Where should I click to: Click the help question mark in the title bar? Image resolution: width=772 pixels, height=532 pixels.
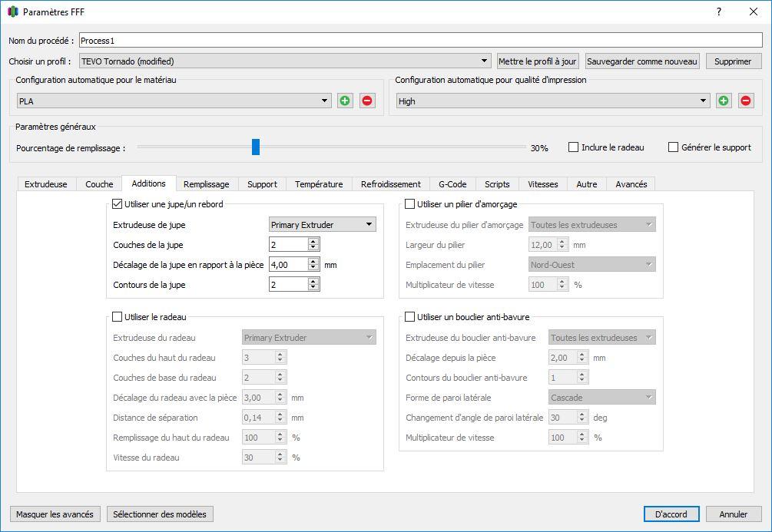click(x=719, y=12)
